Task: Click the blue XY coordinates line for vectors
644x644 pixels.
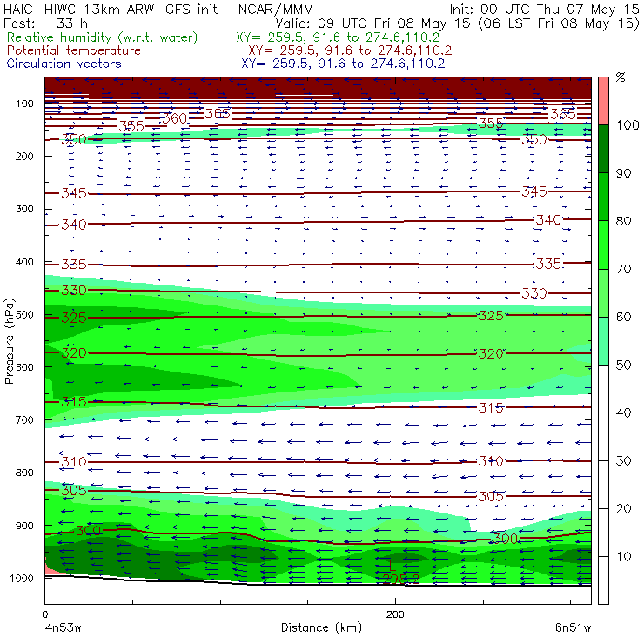Action: (x=343, y=64)
